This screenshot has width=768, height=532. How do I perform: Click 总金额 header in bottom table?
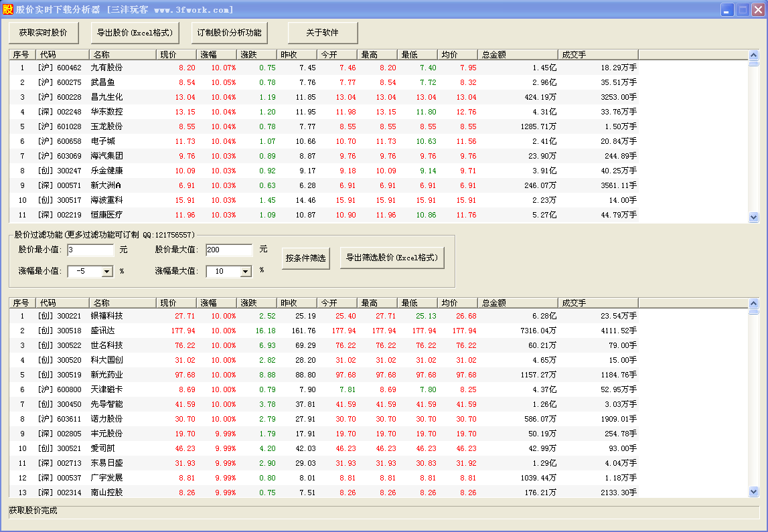point(518,303)
